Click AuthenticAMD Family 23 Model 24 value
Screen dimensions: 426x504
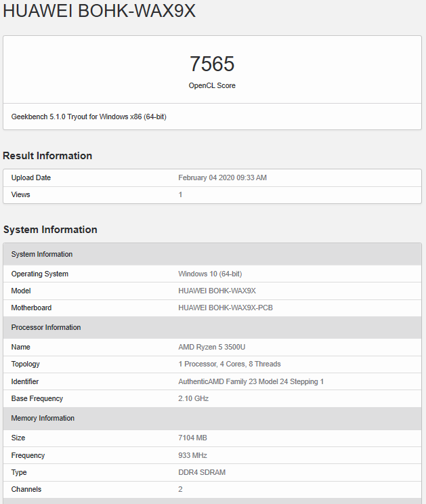coord(251,381)
